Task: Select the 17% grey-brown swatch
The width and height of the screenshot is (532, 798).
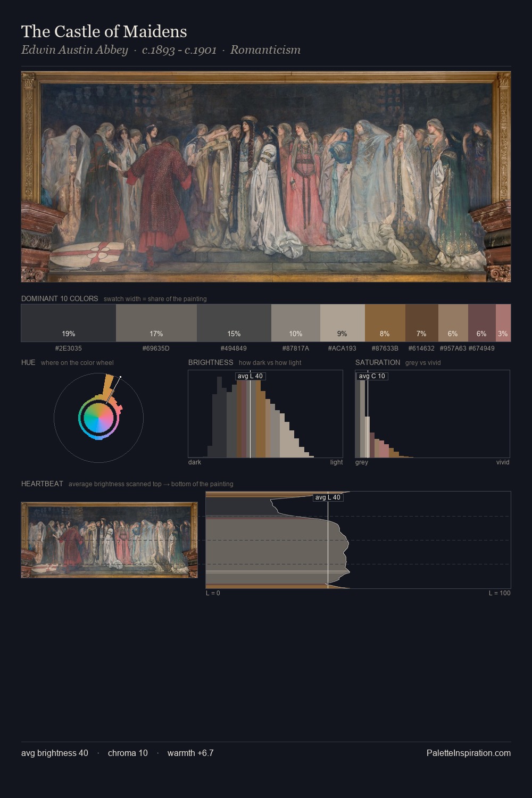Action: [x=156, y=323]
